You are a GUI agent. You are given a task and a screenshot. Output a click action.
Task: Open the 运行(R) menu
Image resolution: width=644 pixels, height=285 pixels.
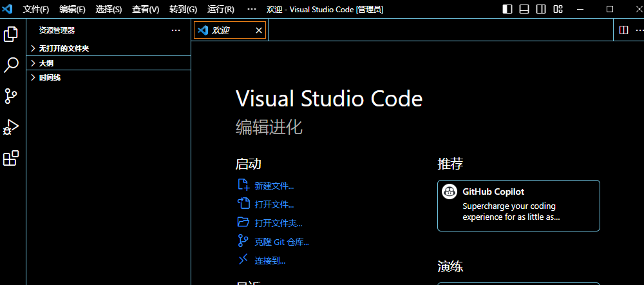(x=221, y=10)
